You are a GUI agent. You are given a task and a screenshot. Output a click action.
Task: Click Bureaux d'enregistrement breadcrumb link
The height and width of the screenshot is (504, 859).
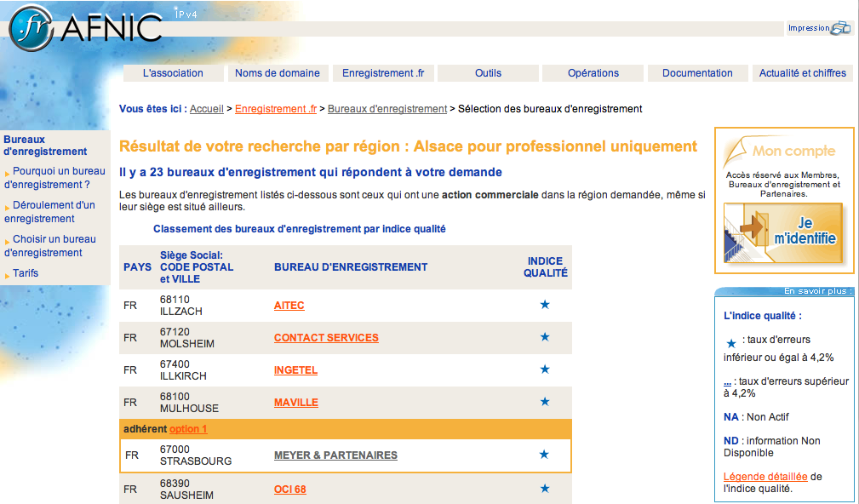pos(387,109)
